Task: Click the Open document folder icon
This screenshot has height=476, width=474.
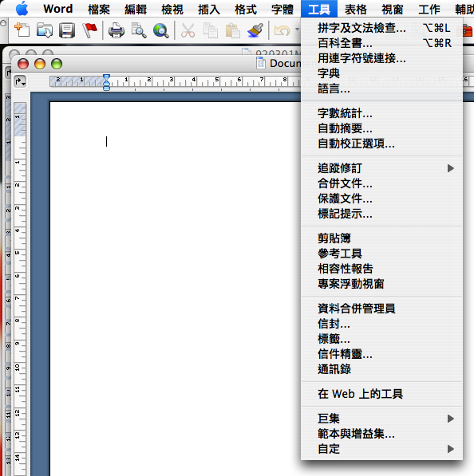Action: pyautogui.click(x=45, y=30)
